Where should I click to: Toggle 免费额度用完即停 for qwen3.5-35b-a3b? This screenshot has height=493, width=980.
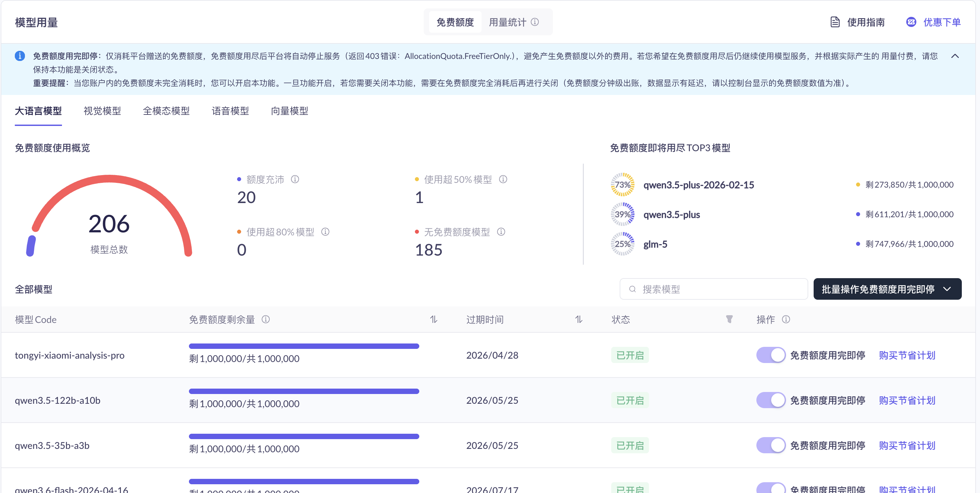[771, 445]
